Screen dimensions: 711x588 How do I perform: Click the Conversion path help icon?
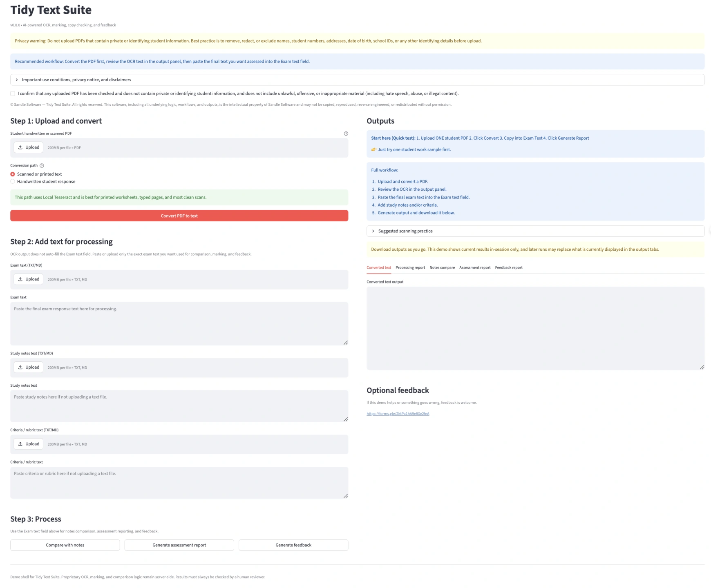pyautogui.click(x=42, y=166)
